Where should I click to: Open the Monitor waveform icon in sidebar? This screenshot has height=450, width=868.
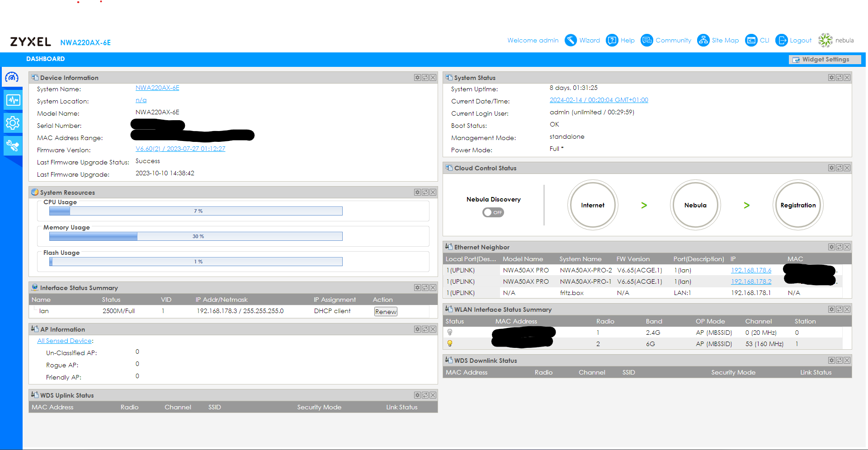click(13, 100)
